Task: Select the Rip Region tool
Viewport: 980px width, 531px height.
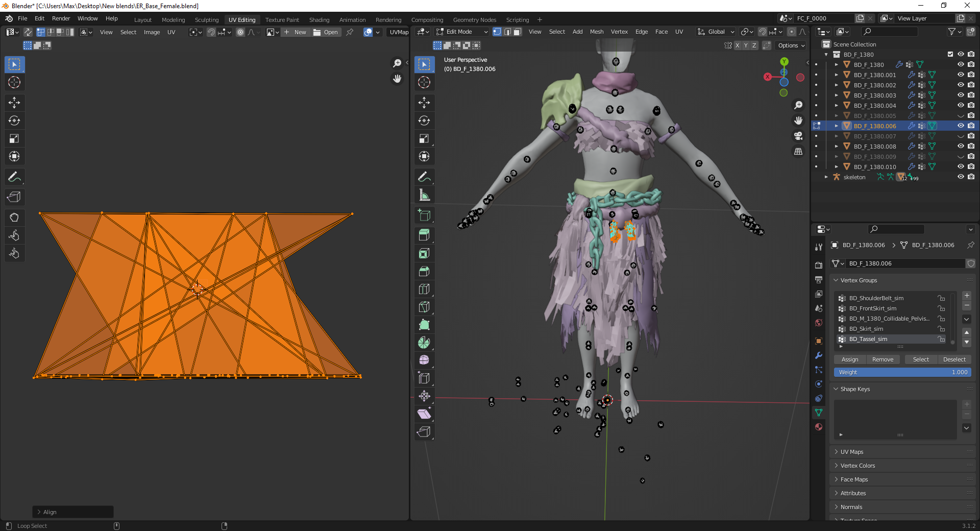Action: 424,431
